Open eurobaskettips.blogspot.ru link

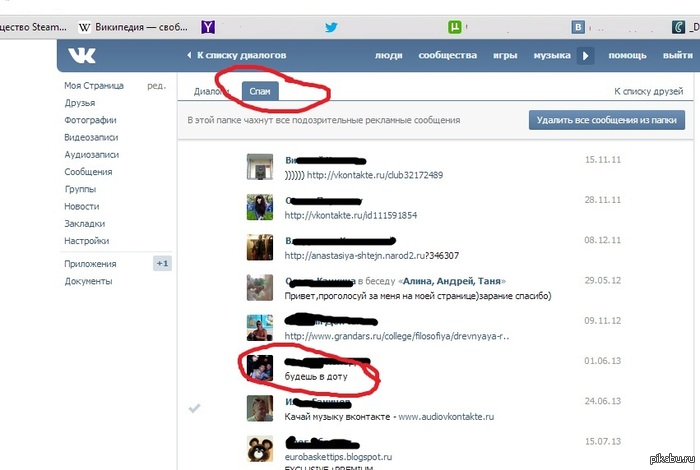(338, 457)
